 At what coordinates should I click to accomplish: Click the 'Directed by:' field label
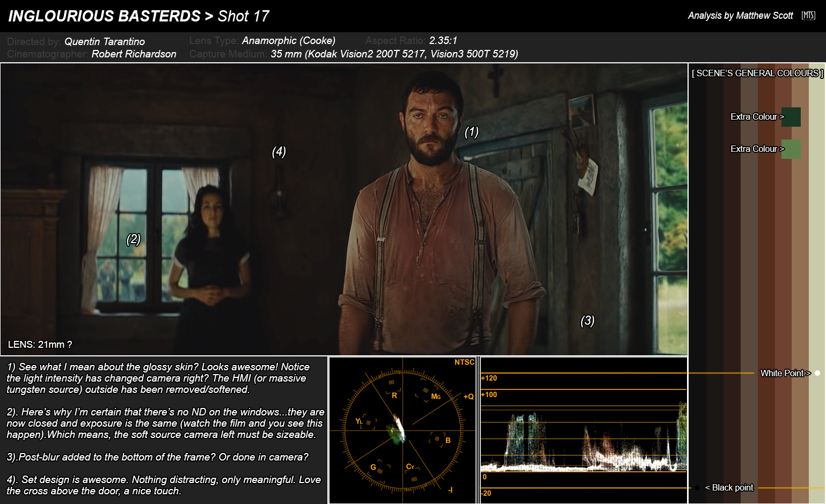point(34,41)
